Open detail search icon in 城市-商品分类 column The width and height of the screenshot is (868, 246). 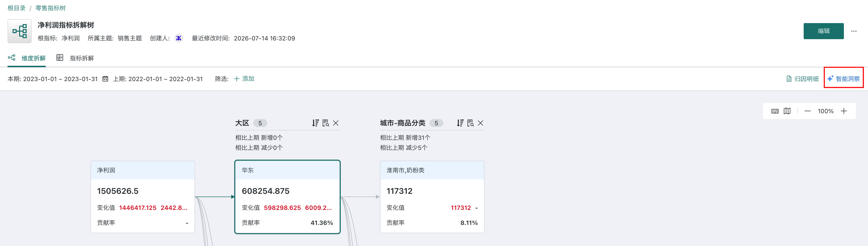click(470, 123)
